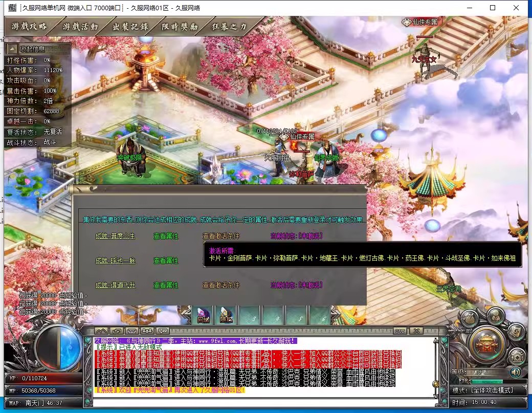Screen dimensions: 532x413
Task: Click the app icon in title bar
Action: 12,8
